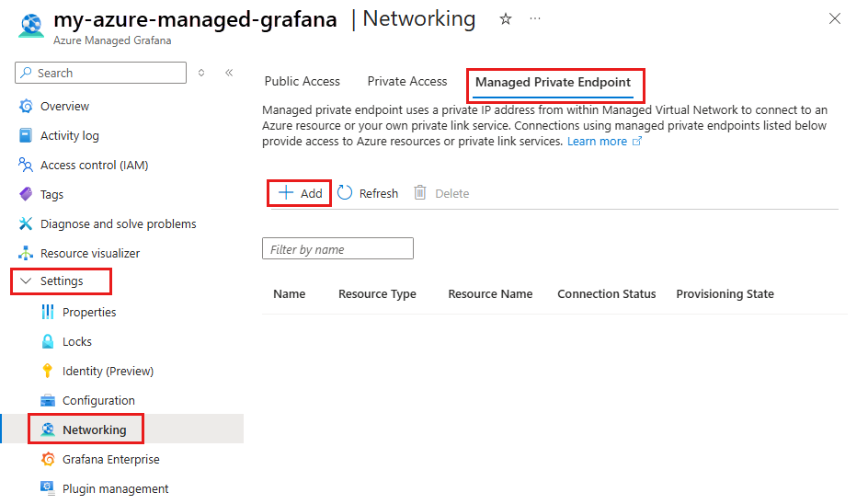The image size is (868, 504).
Task: Collapse the Settings section chevron
Action: (26, 281)
